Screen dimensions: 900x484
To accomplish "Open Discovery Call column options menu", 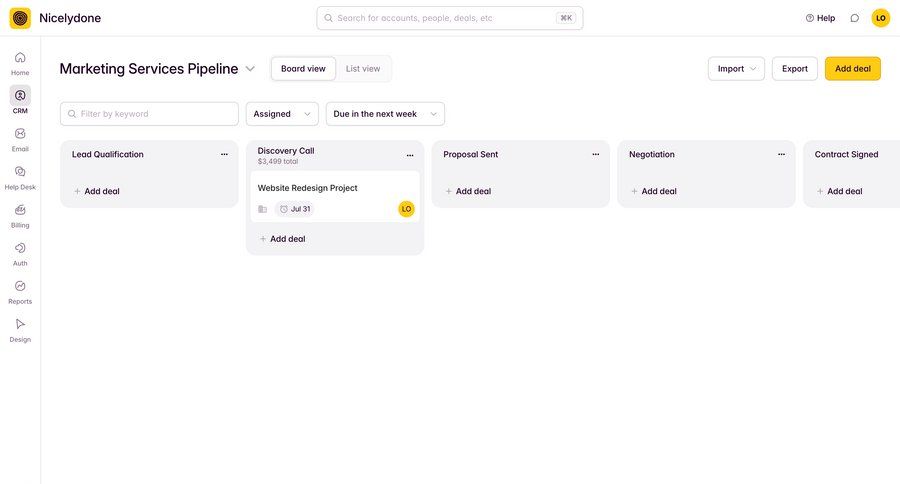I will click(410, 155).
